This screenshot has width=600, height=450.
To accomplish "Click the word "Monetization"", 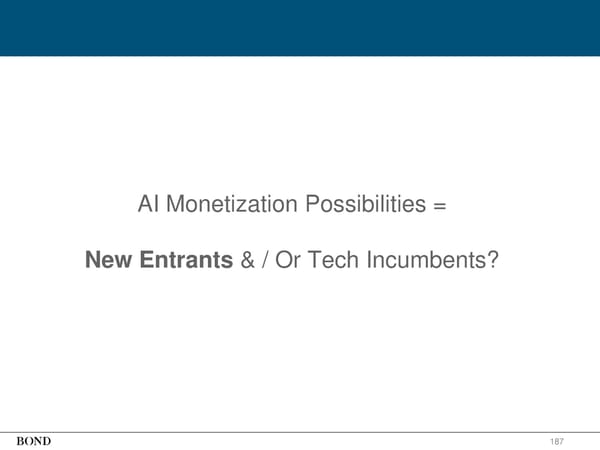I will 231,205.
